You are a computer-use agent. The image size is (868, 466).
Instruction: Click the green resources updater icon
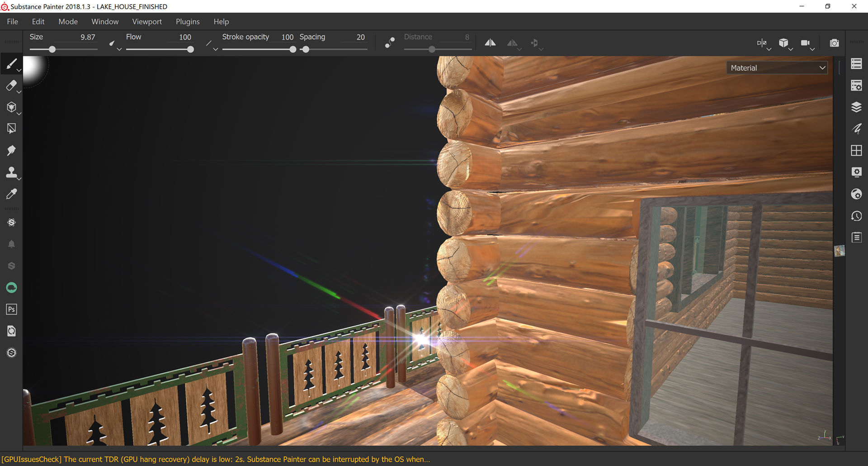[11, 287]
